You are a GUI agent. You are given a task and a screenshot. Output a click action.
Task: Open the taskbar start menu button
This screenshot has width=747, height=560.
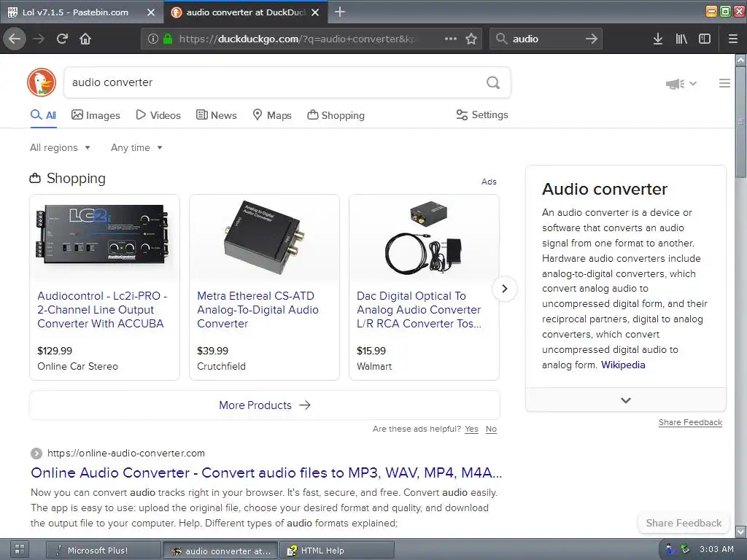(20, 550)
